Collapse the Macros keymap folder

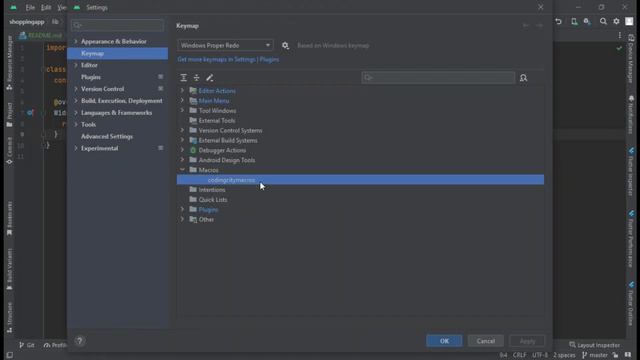182,170
